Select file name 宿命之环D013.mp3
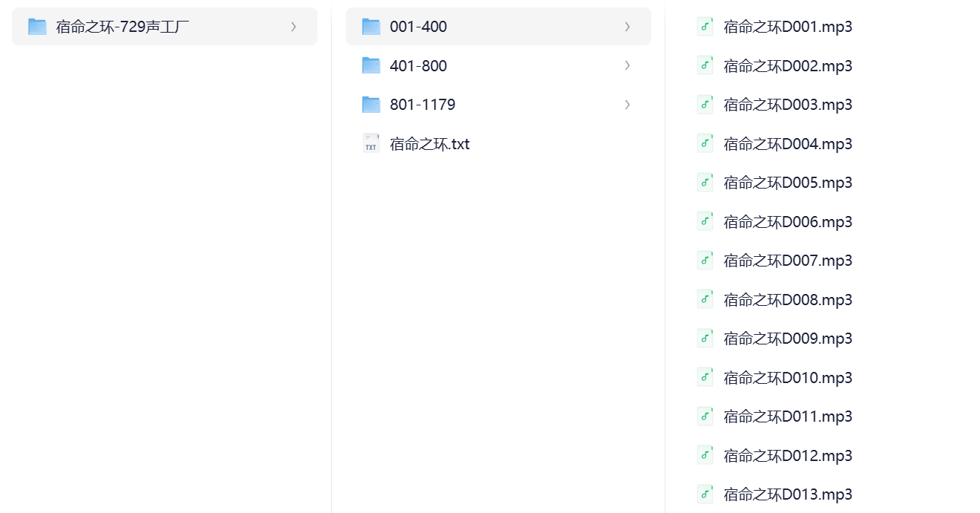This screenshot has height=513, width=980. point(788,495)
